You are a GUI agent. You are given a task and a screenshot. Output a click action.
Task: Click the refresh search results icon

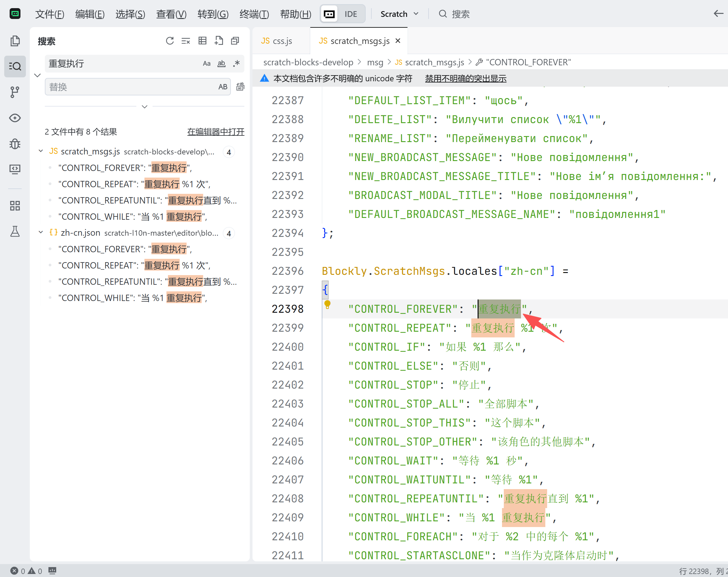click(170, 41)
